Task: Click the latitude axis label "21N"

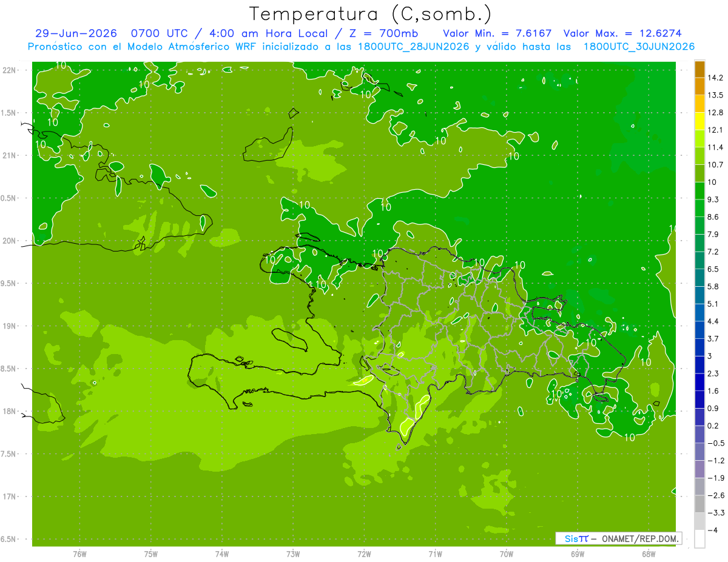Action: [x=10, y=156]
